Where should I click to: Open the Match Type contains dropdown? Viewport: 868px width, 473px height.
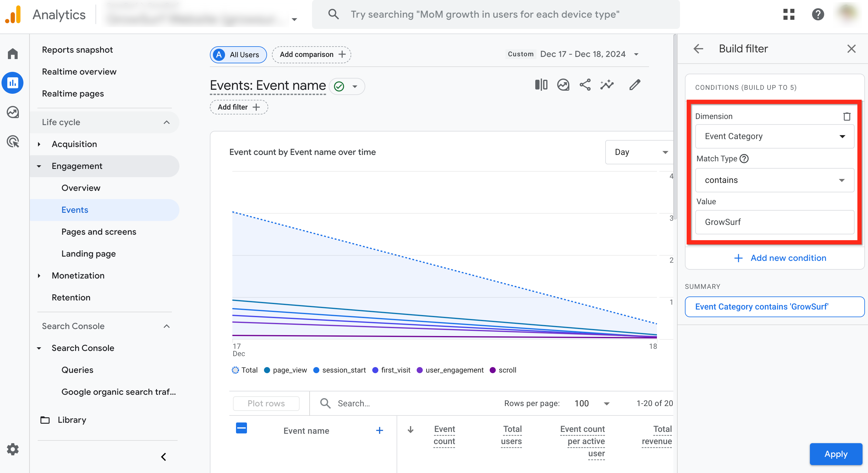[x=774, y=180]
